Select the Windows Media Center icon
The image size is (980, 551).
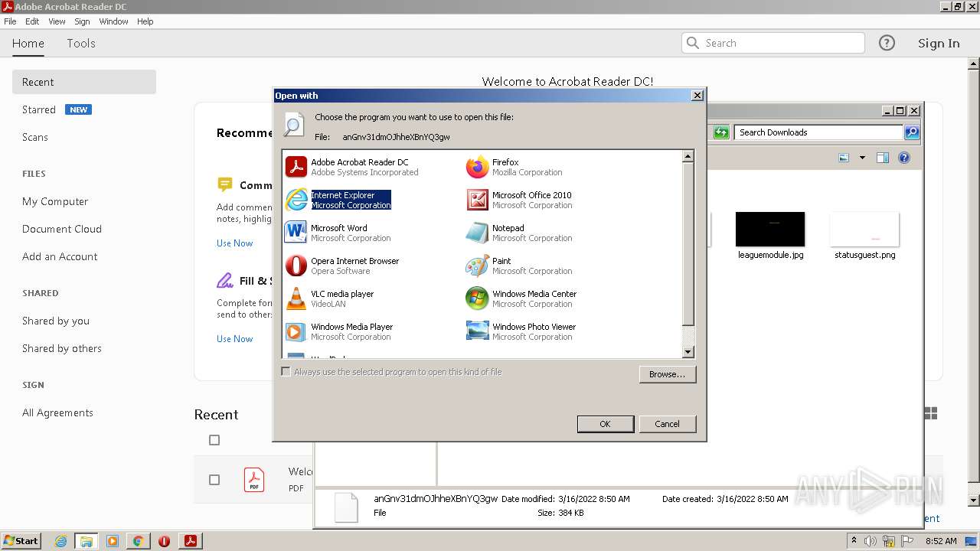click(x=477, y=298)
